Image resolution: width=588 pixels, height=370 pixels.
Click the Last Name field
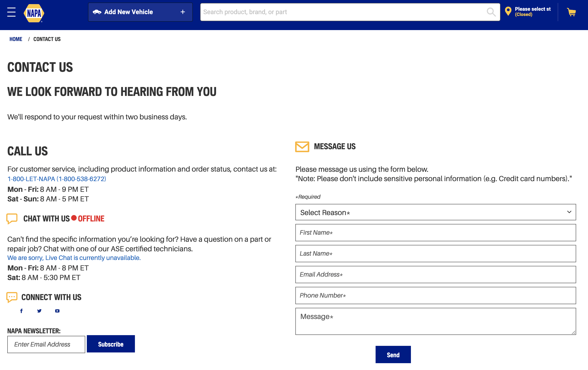[x=435, y=254]
